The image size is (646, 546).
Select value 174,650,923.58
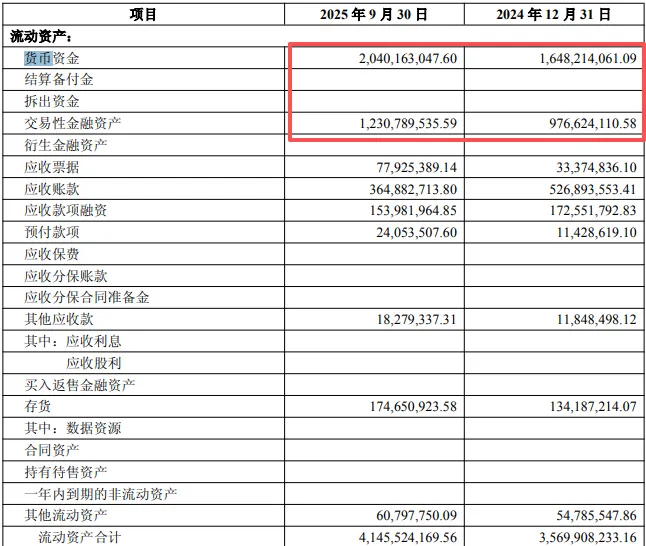[x=413, y=407]
